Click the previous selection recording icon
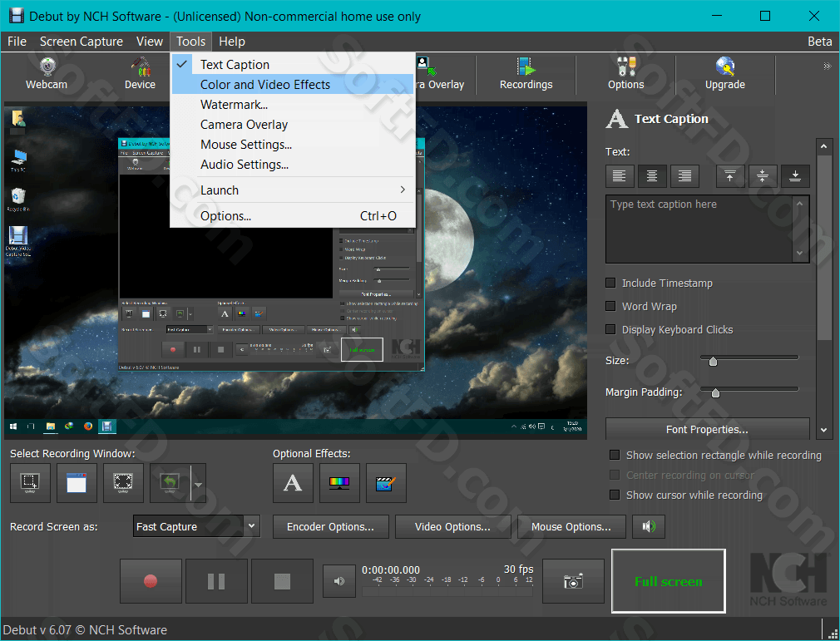This screenshot has width=840, height=641. click(x=170, y=483)
